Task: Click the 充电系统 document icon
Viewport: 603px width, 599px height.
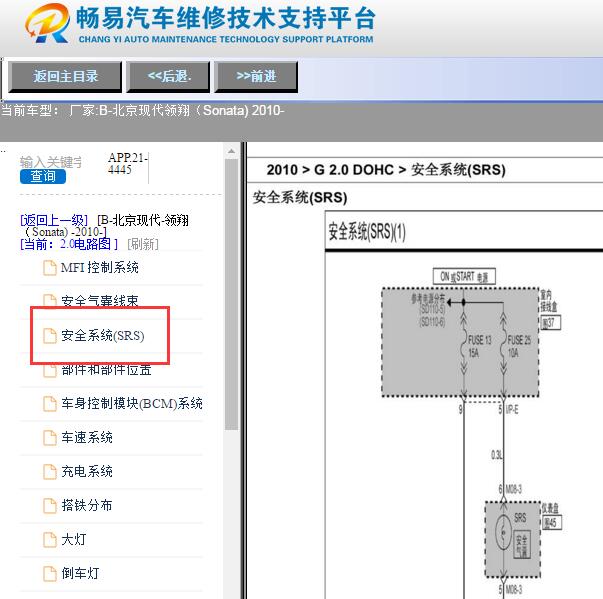Action: tap(50, 472)
